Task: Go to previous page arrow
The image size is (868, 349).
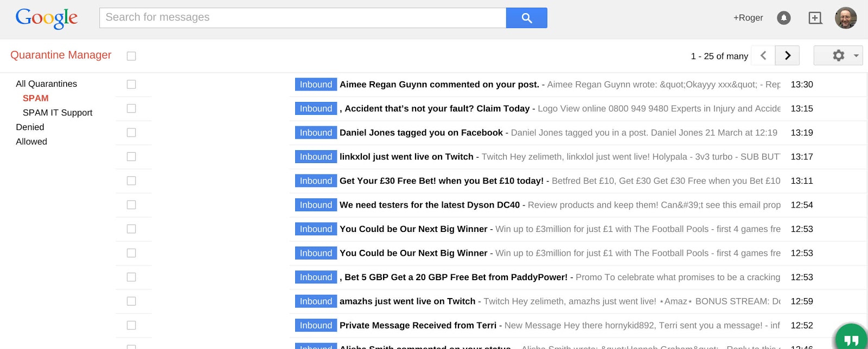Action: pos(763,55)
